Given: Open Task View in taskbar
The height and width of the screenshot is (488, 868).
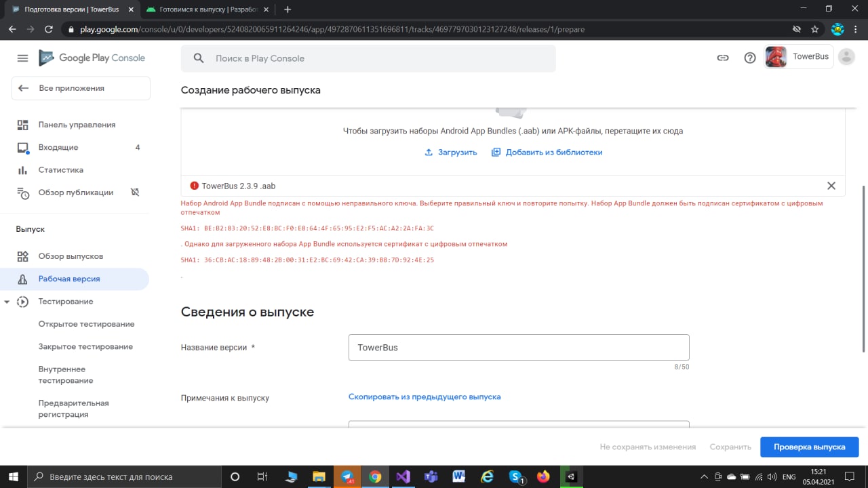Looking at the screenshot, I should 262,476.
